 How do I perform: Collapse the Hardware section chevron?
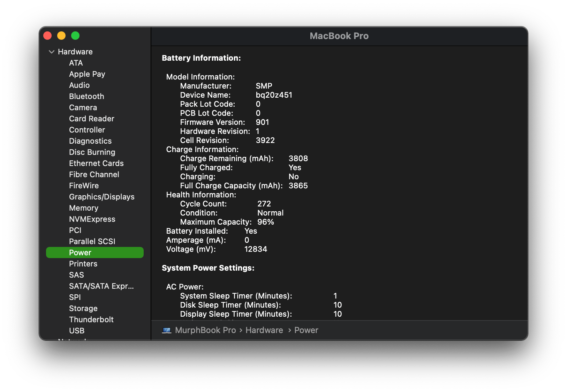click(52, 52)
